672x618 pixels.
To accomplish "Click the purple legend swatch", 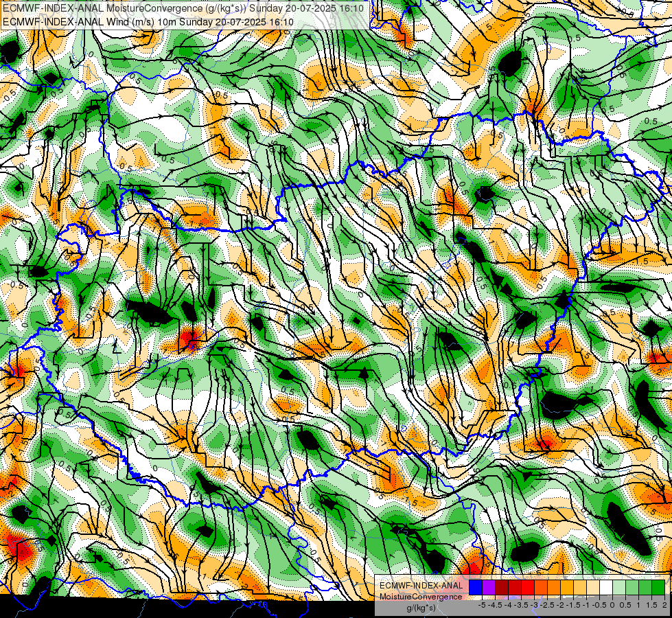I will [x=489, y=587].
